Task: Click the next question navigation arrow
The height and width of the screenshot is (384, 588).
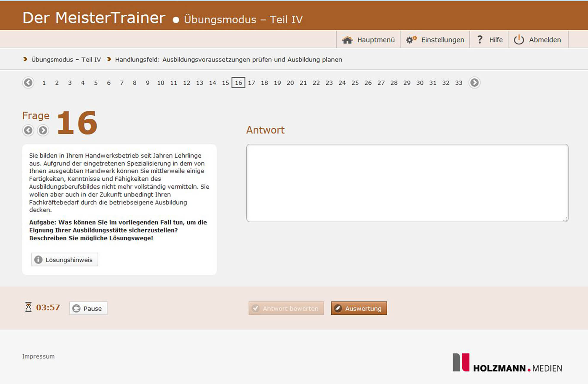Action: [x=43, y=130]
